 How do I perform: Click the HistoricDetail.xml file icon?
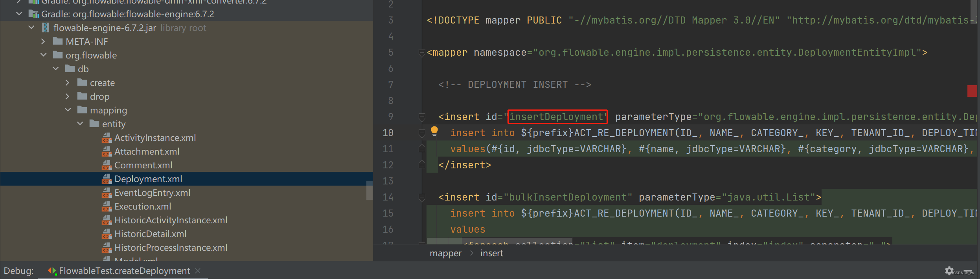107,234
